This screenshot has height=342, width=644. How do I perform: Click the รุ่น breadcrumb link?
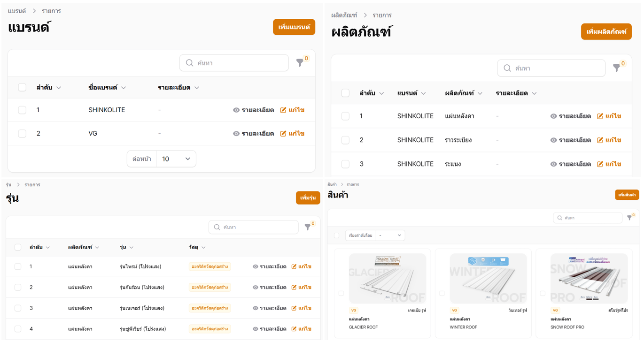click(9, 185)
